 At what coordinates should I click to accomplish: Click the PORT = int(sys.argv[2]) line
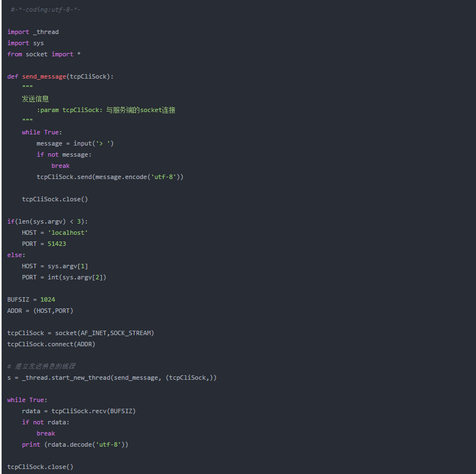click(64, 277)
